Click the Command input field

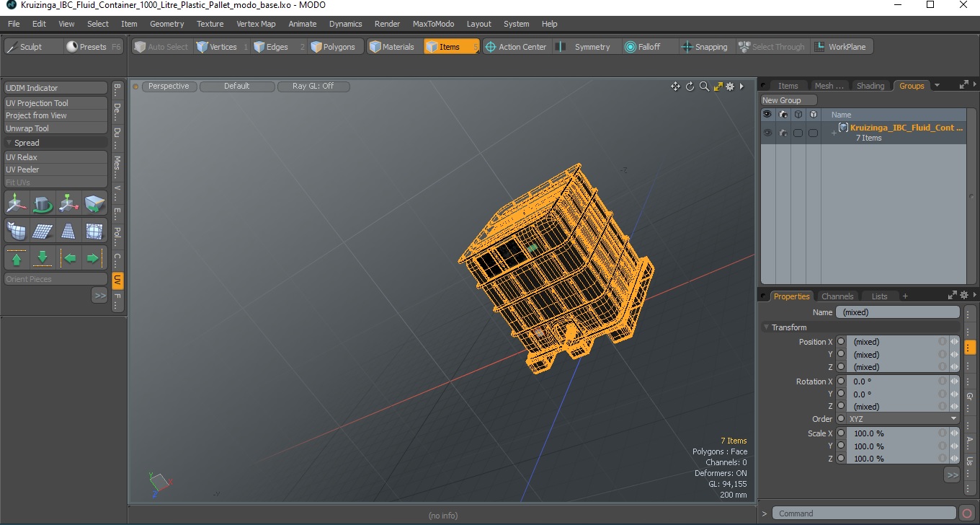pos(865,513)
